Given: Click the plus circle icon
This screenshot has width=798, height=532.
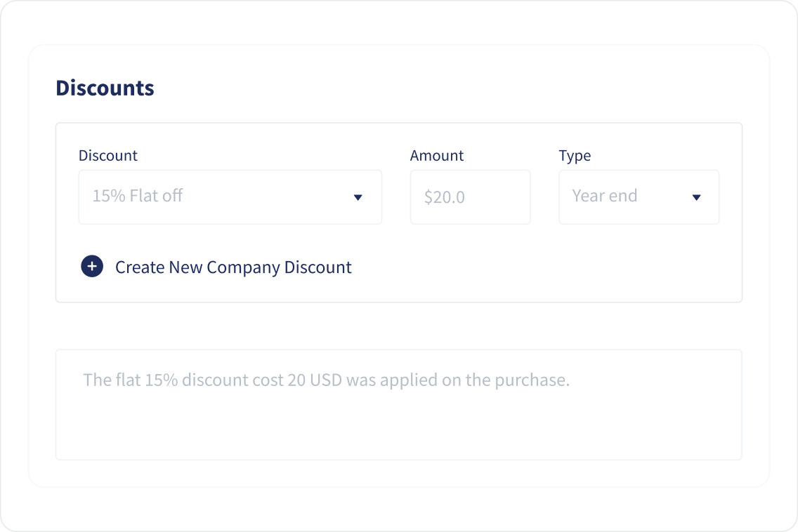Looking at the screenshot, I should tap(92, 267).
